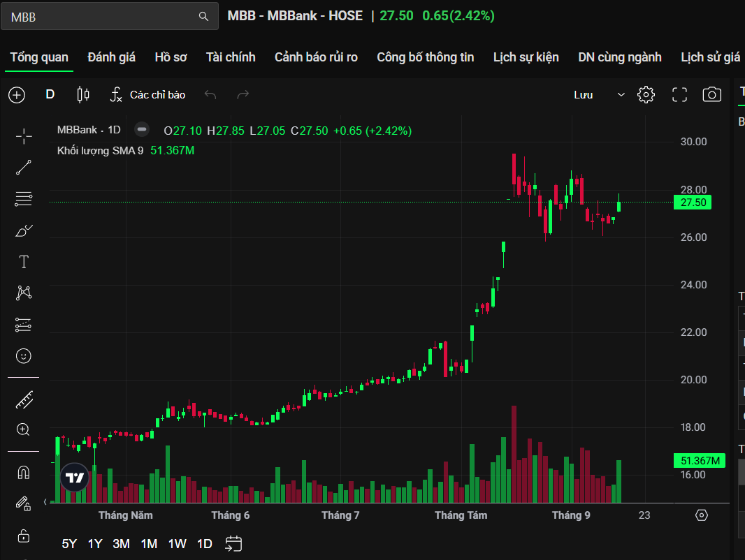Screen dimensions: 745x560
Task: Click the redo arrow in chart toolbar
Action: [x=243, y=95]
